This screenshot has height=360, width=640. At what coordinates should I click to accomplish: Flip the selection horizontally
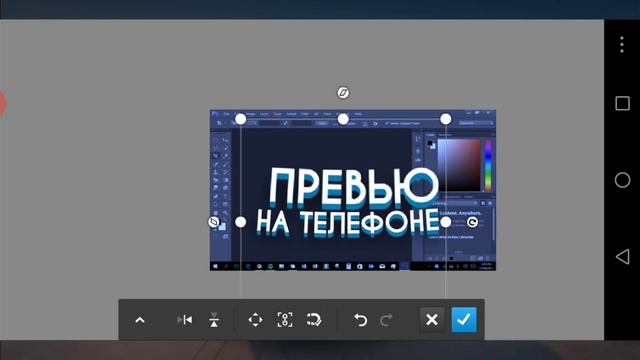(185, 320)
